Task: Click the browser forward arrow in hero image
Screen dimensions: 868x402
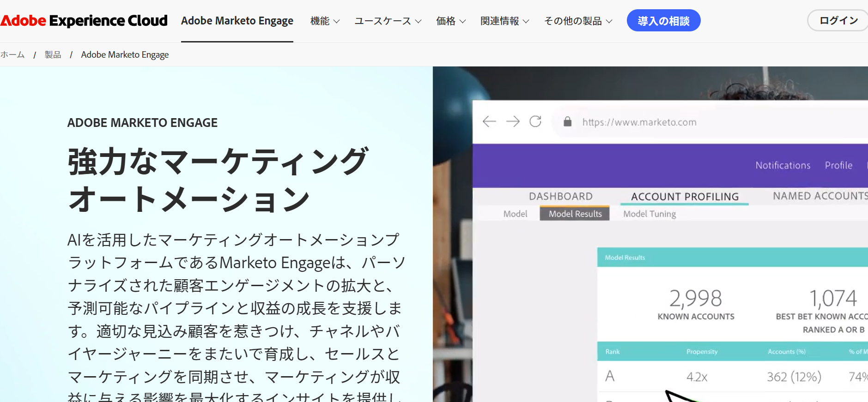Action: pyautogui.click(x=513, y=121)
